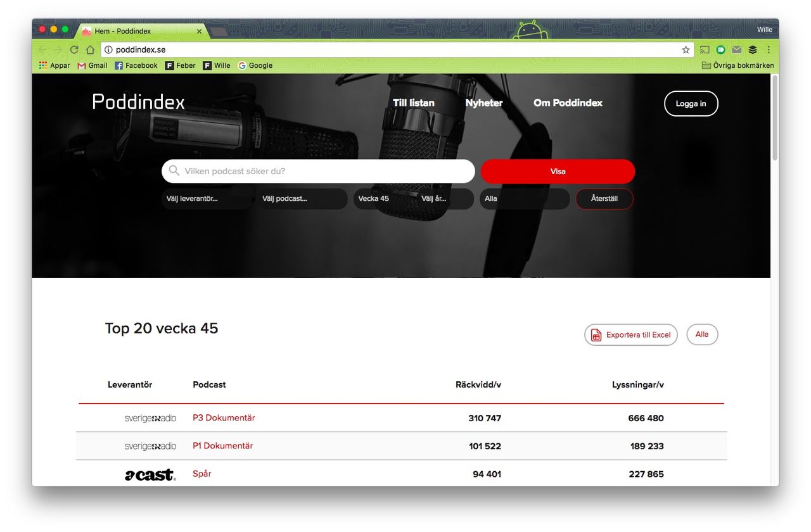Click the new tab button

[x=218, y=31]
